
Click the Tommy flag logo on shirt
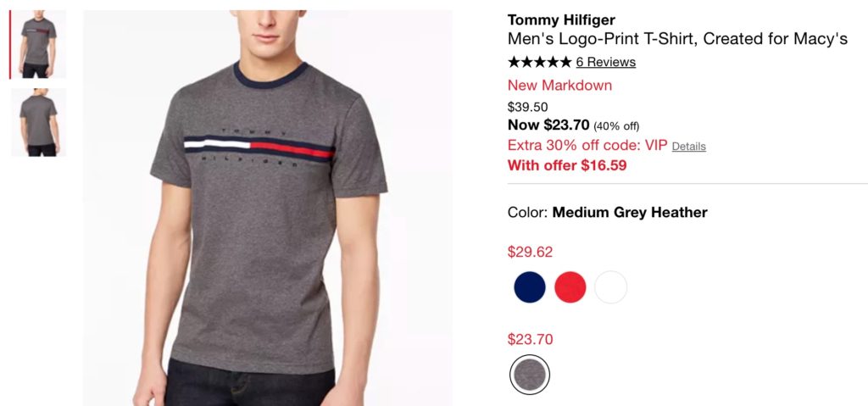259,147
